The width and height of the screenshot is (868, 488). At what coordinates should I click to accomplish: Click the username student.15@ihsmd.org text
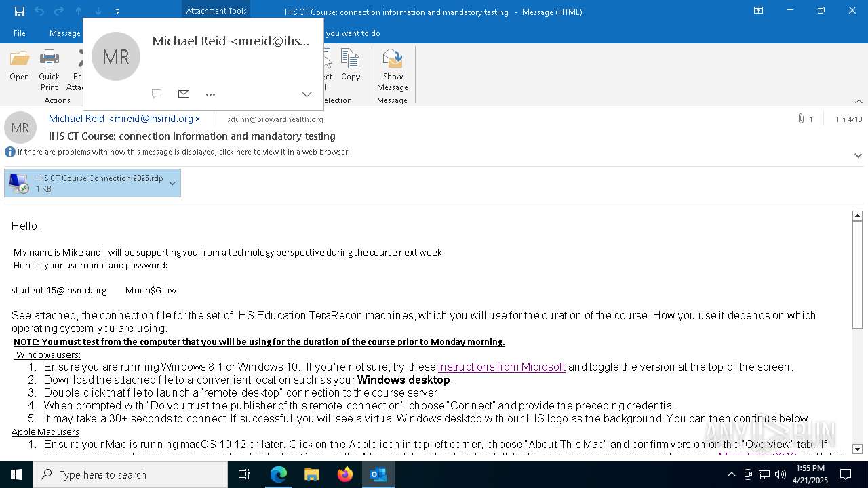click(59, 290)
